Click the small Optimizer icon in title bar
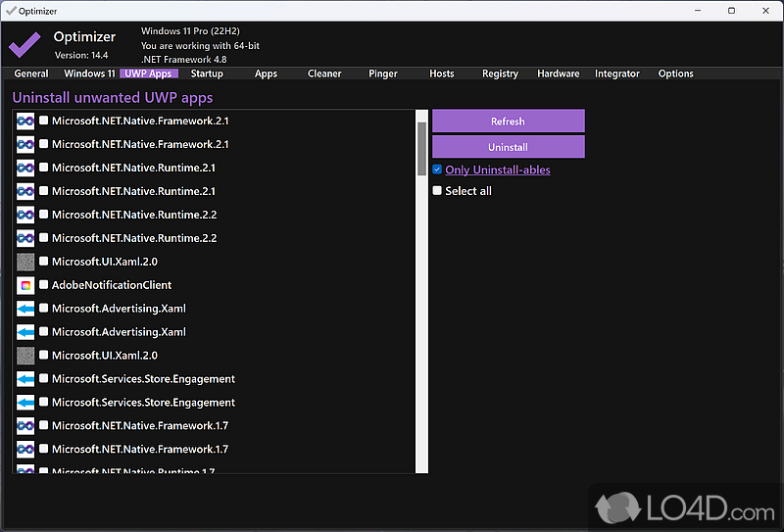Viewport: 784px width, 532px height. point(11,11)
